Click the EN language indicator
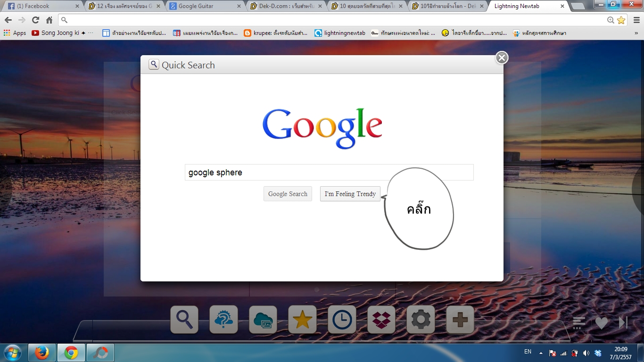 point(528,352)
